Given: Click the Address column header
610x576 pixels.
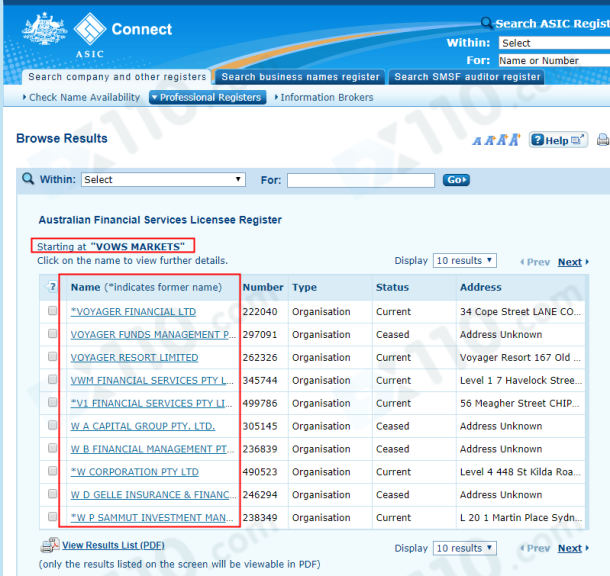Looking at the screenshot, I should coord(481,287).
